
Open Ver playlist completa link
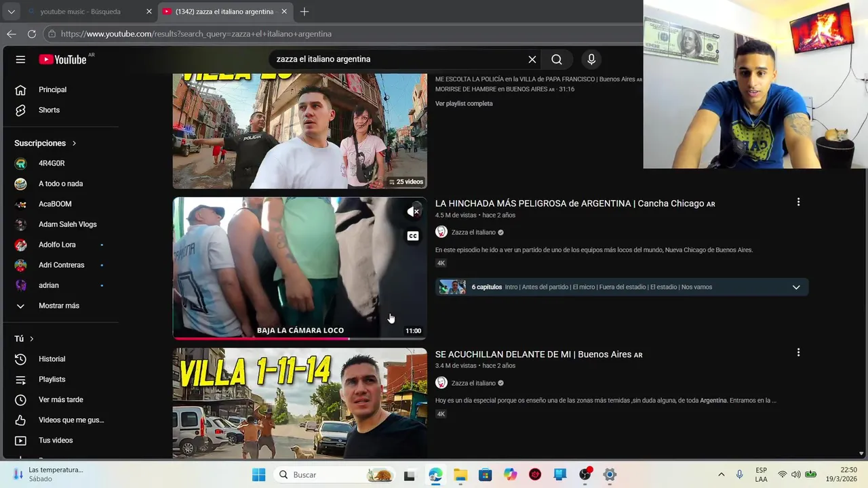[x=464, y=104]
